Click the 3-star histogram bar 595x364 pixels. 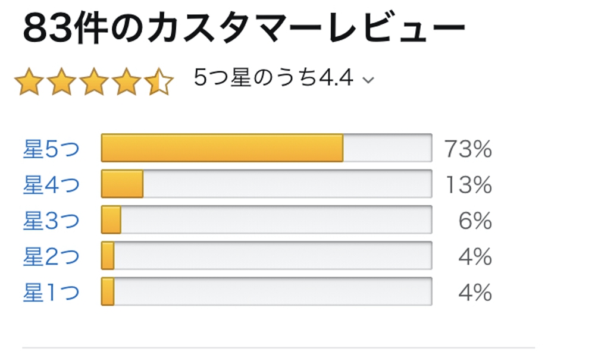[266, 220]
